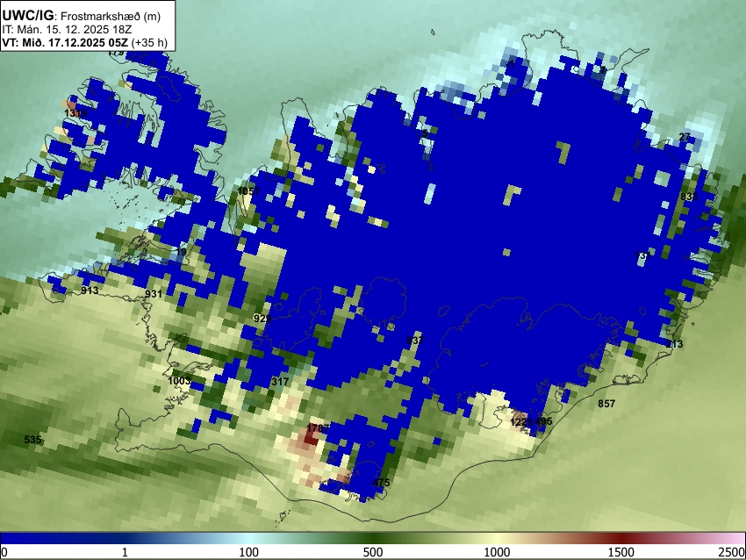The width and height of the screenshot is (746, 560).
Task: Click the map value 1225
Action: pos(521,422)
